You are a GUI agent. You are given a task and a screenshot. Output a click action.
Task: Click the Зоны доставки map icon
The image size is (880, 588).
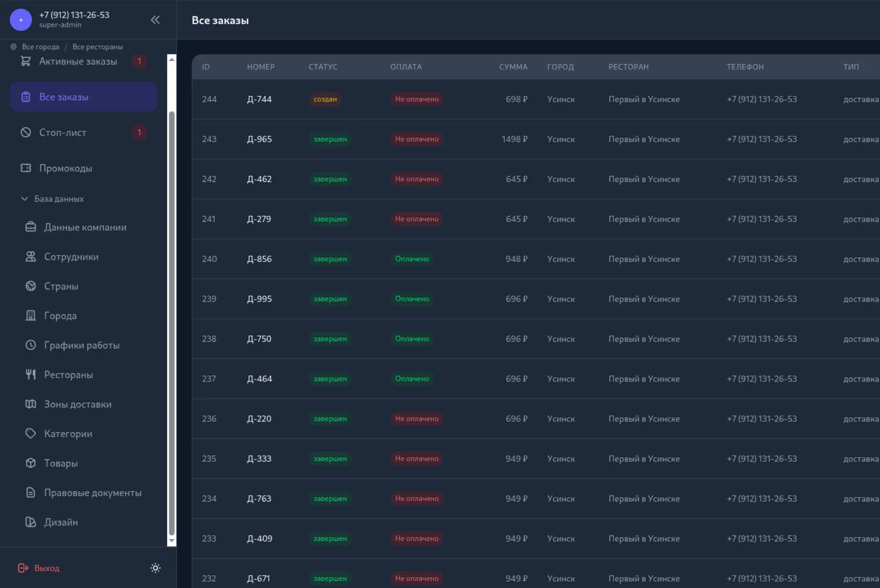30,404
